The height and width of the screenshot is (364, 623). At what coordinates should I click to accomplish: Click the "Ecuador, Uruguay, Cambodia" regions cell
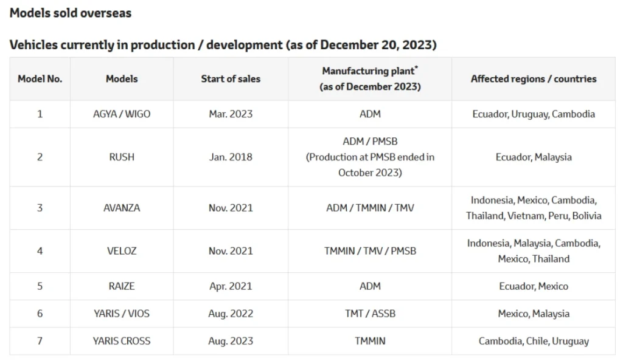click(x=534, y=114)
